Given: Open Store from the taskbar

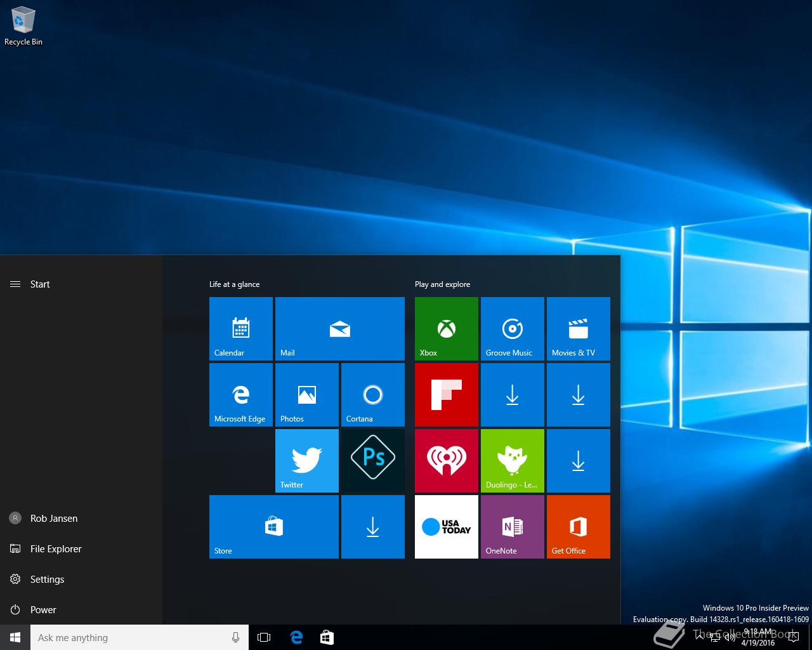Looking at the screenshot, I should tap(327, 637).
